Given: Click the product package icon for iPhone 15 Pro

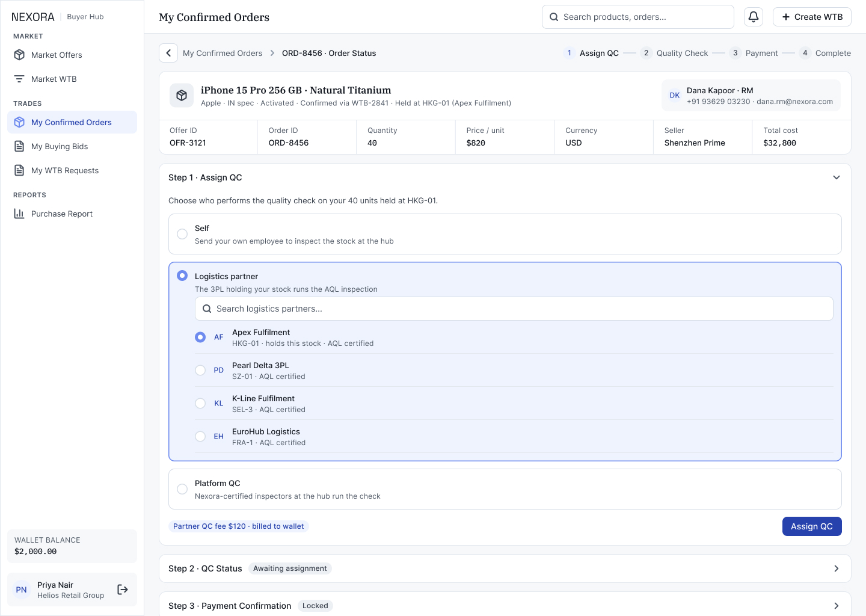Looking at the screenshot, I should click(x=182, y=96).
